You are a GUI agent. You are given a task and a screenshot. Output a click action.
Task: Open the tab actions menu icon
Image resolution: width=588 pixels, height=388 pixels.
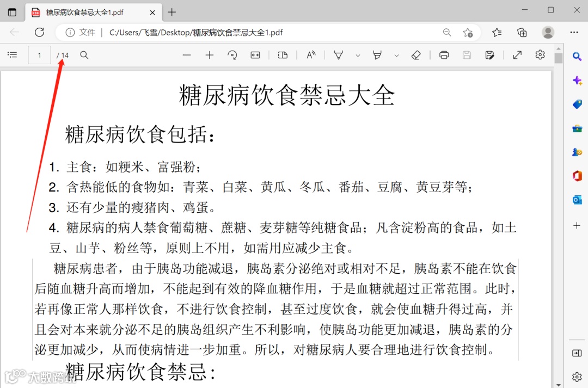click(12, 13)
